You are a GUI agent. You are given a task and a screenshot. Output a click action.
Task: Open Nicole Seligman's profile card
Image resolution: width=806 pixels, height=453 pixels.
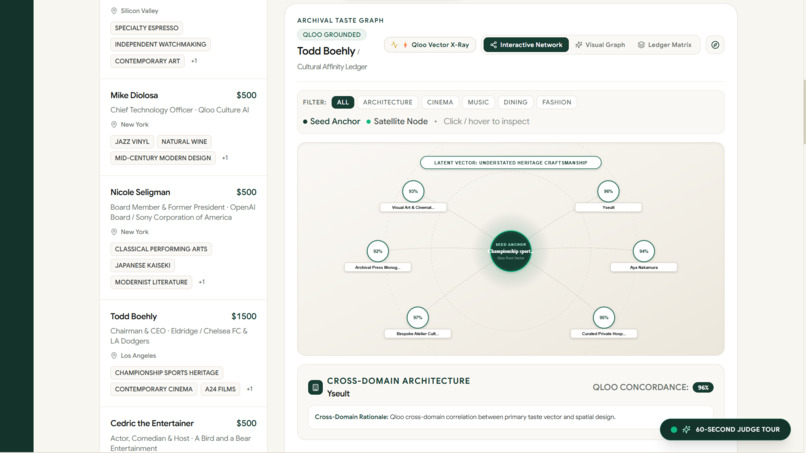tap(183, 238)
